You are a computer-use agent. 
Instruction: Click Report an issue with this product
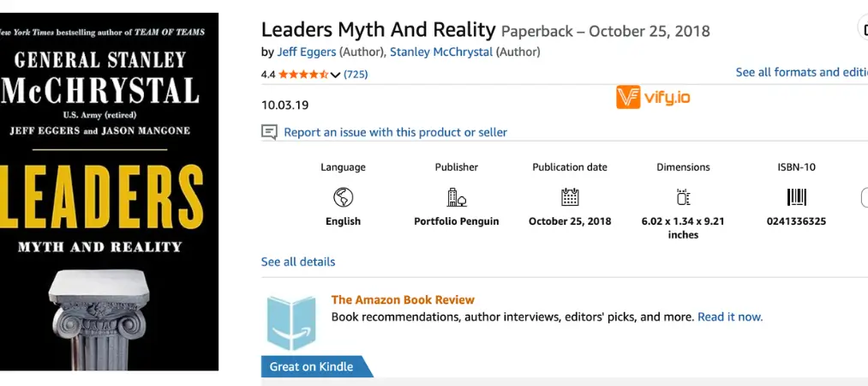click(x=395, y=132)
